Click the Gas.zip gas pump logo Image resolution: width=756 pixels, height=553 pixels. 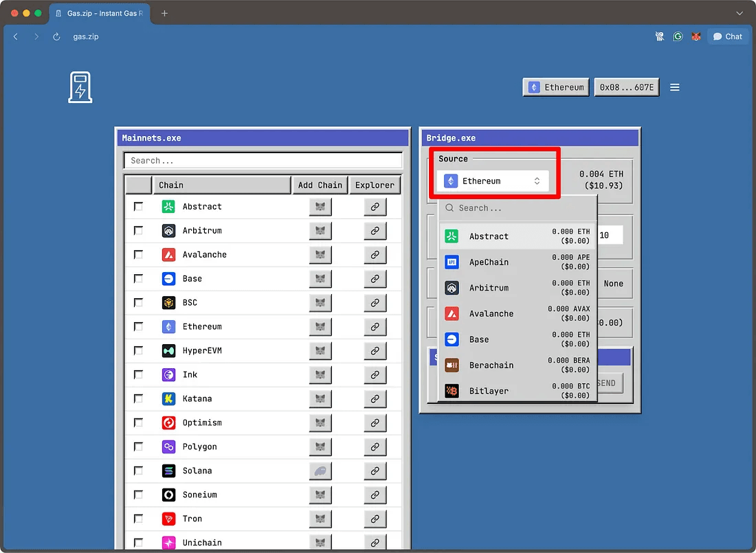pos(80,87)
